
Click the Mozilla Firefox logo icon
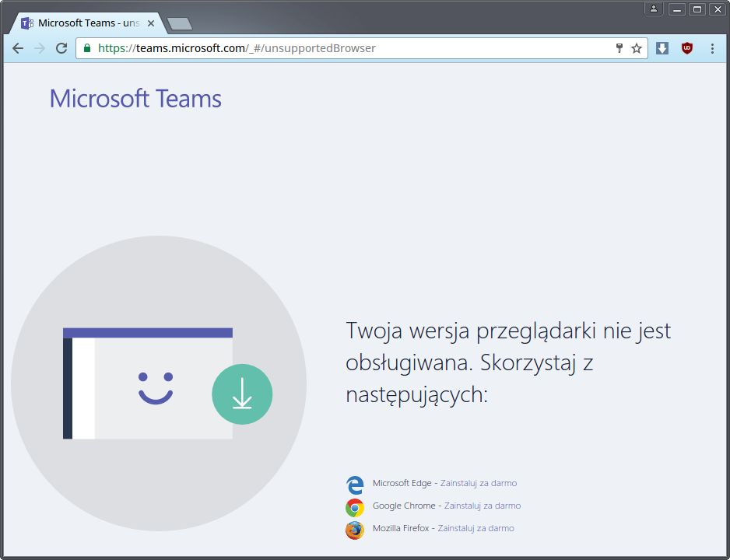(x=355, y=530)
